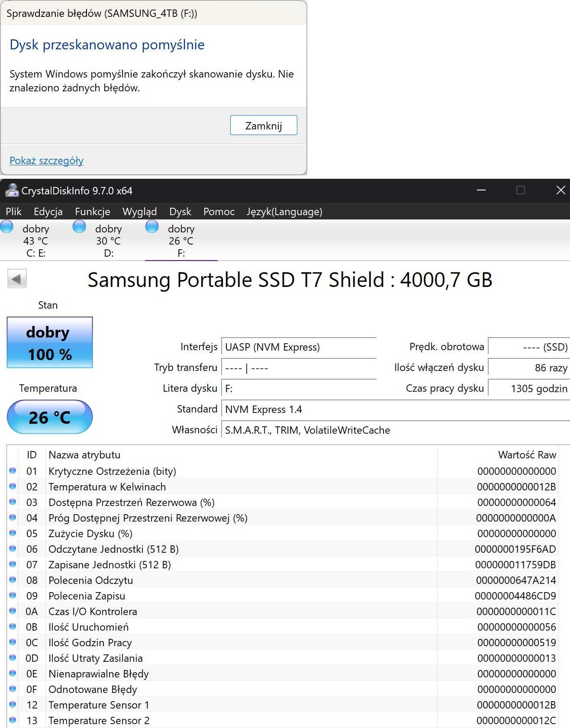Click status dot for Temperature Sensor 2
This screenshot has height=728, width=570.
click(13, 720)
